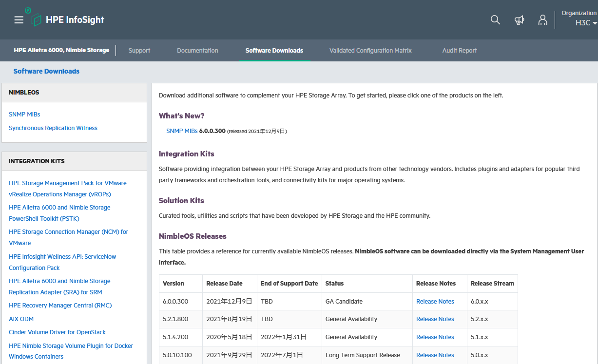
Task: Click the End of Support Date header
Action: (x=289, y=284)
